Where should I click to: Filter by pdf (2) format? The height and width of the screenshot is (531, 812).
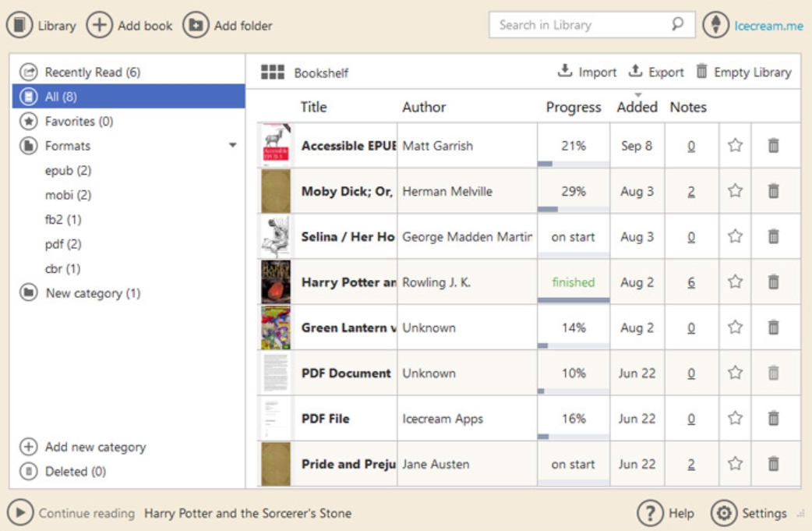(x=63, y=244)
